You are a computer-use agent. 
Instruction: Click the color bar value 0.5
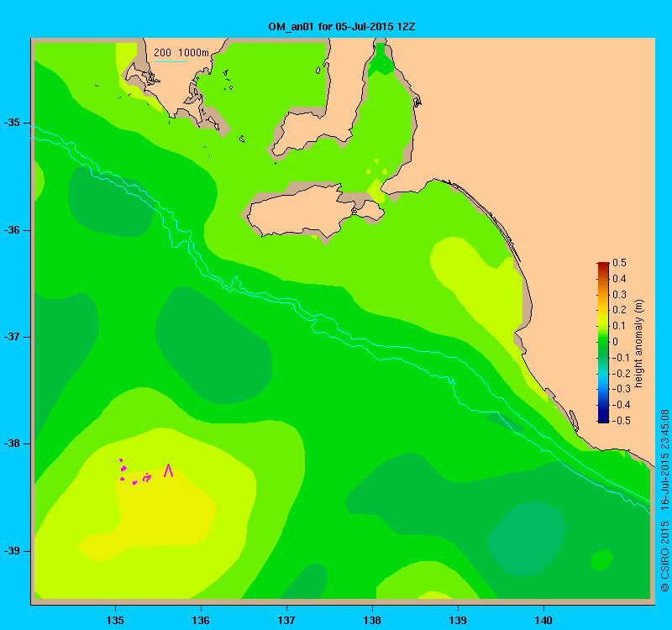pyautogui.click(x=619, y=263)
